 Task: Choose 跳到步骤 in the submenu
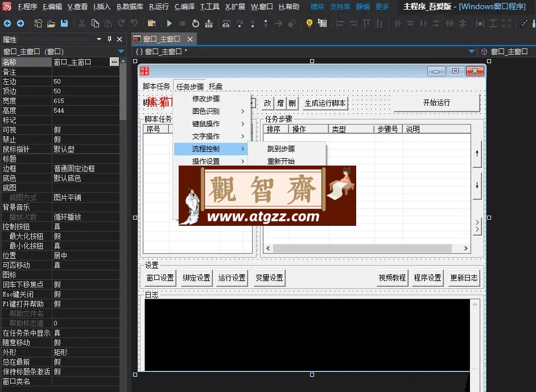[x=281, y=148]
